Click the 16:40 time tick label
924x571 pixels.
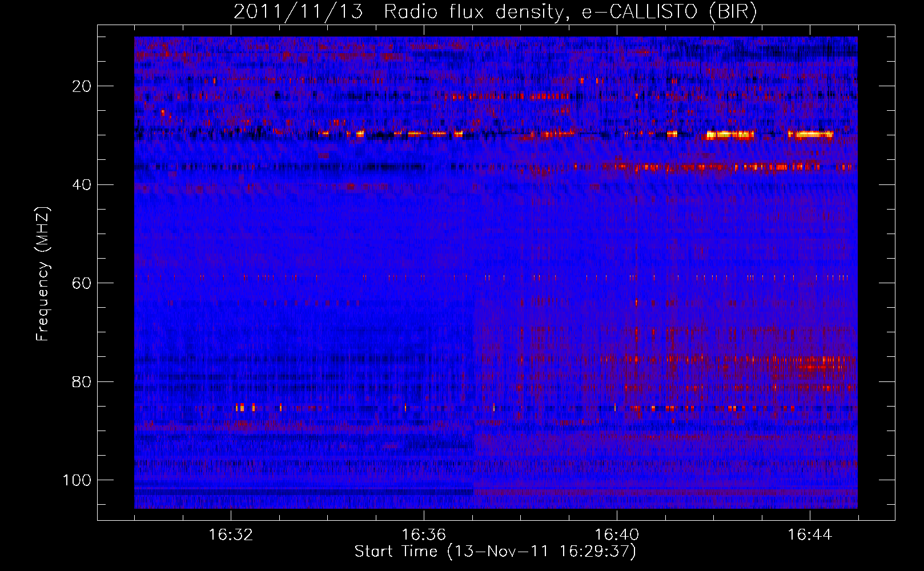pos(617,535)
